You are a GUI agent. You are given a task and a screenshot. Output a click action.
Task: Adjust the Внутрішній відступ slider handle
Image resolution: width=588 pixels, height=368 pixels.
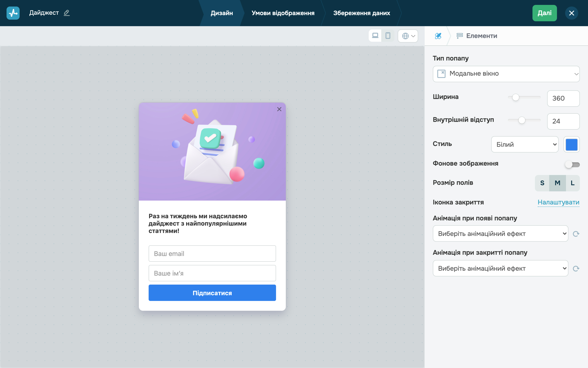click(x=522, y=120)
